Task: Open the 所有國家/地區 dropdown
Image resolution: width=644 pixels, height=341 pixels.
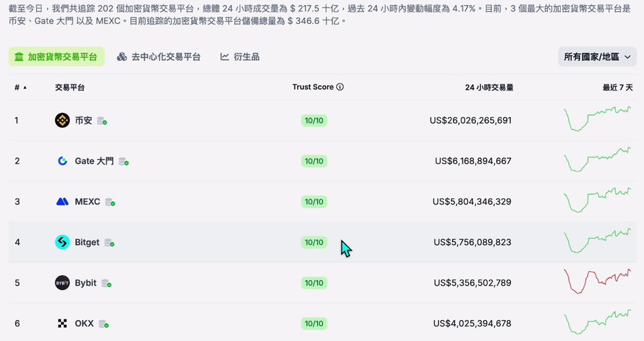Action: tap(597, 57)
